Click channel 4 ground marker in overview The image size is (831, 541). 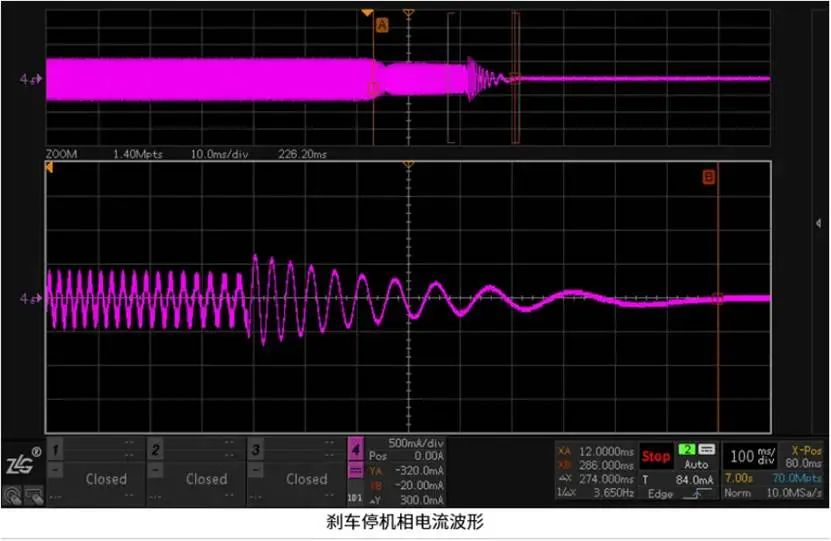pyautogui.click(x=30, y=79)
